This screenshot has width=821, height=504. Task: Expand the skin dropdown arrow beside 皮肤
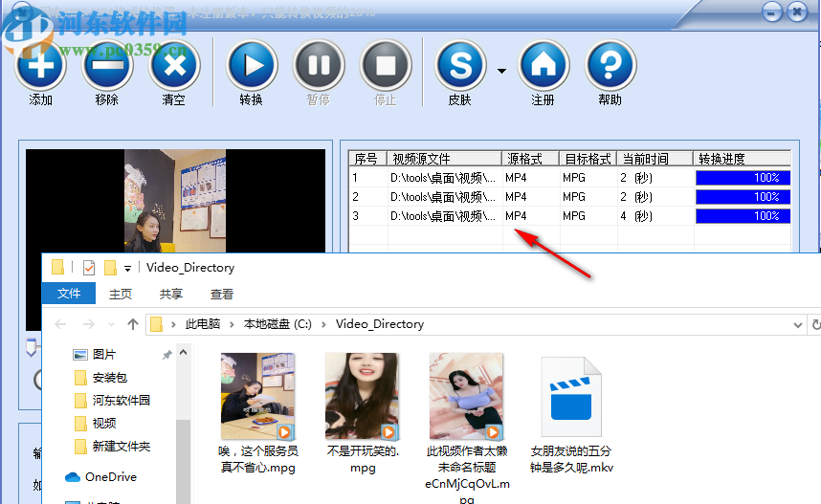(501, 71)
